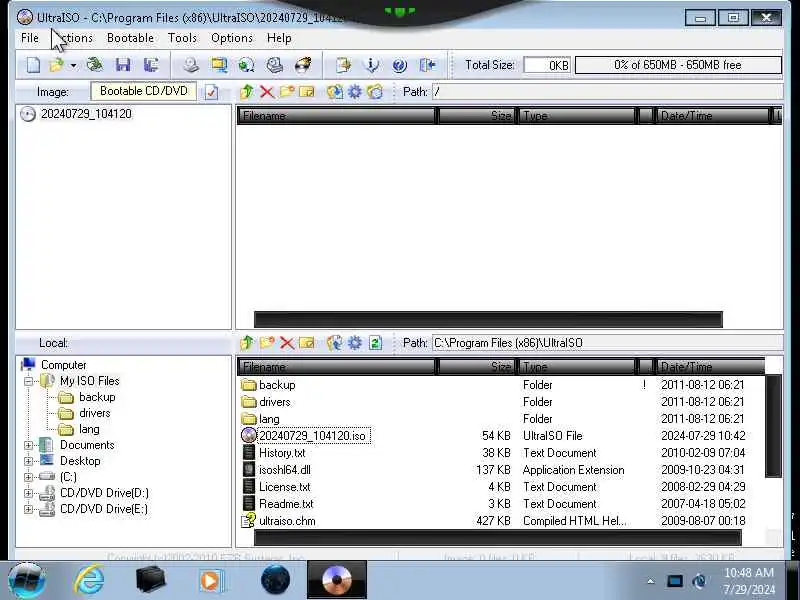Select the Computer tree node
The width and height of the screenshot is (800, 600).
63,365
